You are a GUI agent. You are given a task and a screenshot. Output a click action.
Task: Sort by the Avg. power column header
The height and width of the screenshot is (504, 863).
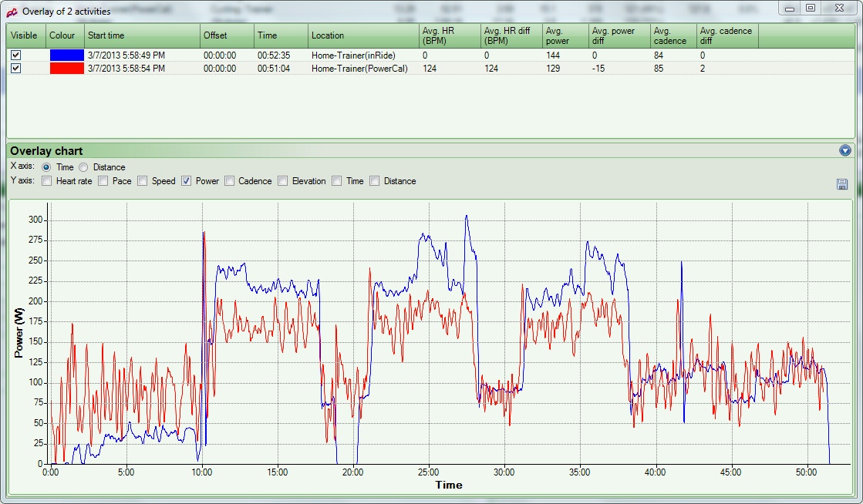(565, 35)
